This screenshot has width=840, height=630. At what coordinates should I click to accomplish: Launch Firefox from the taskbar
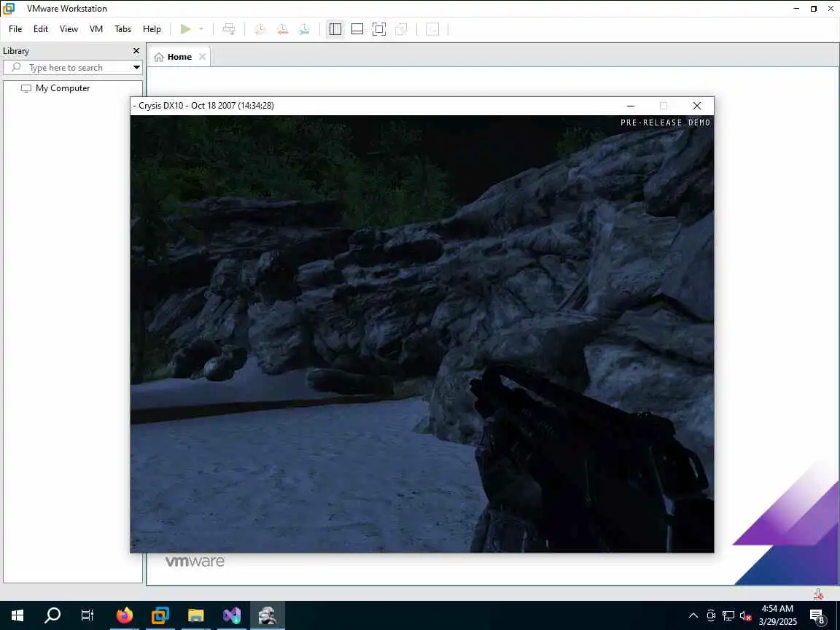click(x=124, y=615)
